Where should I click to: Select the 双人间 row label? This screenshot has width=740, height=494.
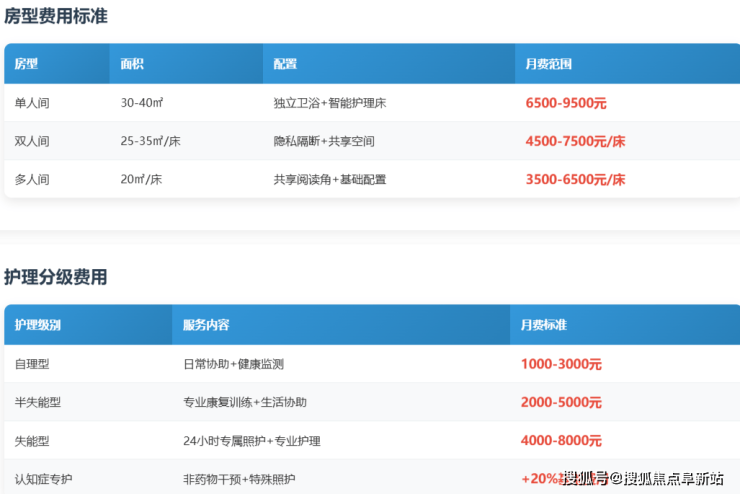32,141
